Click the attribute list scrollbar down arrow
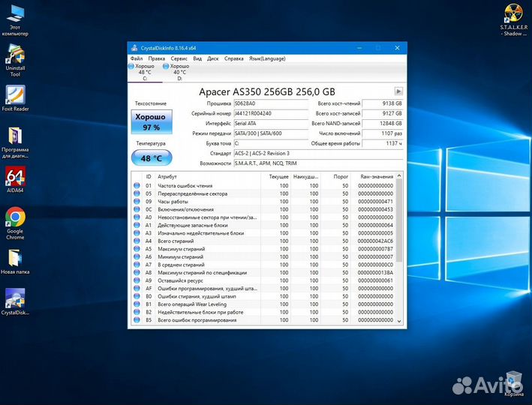Image resolution: width=532 pixels, height=405 pixels. (399, 321)
